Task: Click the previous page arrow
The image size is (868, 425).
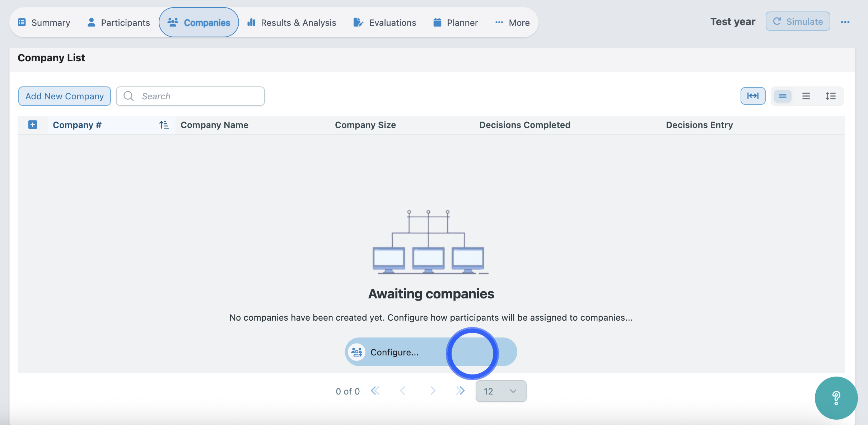Action: click(403, 391)
